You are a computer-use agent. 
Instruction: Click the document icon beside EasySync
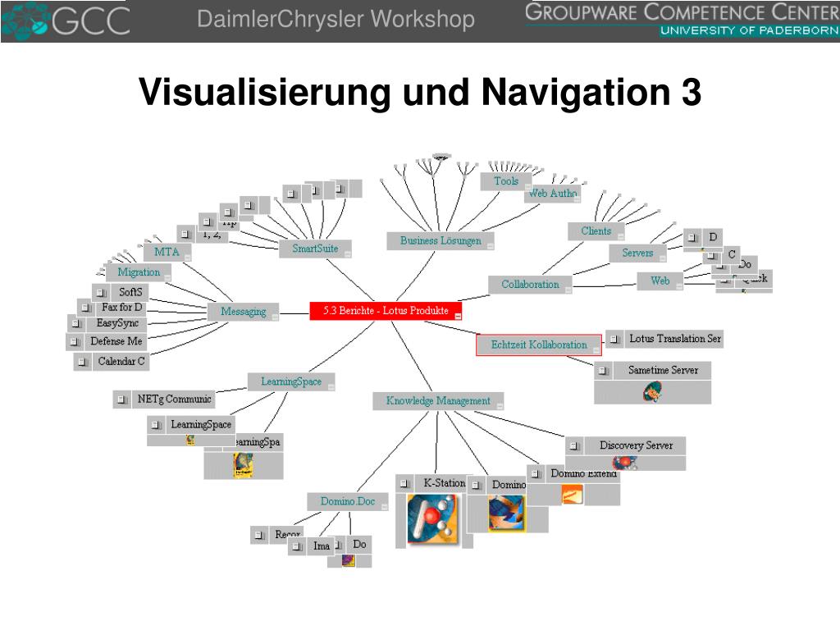point(76,323)
